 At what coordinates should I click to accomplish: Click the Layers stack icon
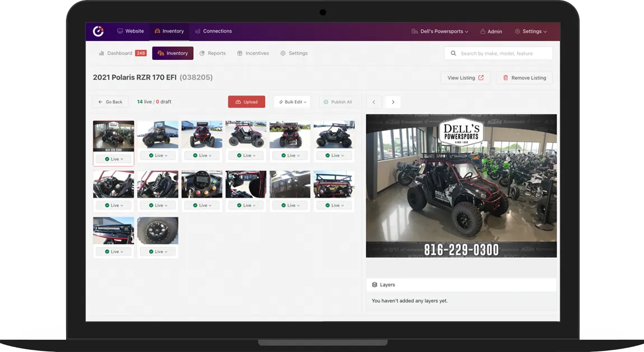tap(374, 285)
